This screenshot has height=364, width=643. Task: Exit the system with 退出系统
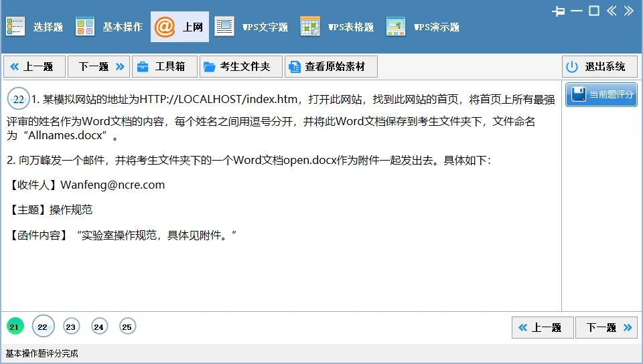[x=599, y=67]
